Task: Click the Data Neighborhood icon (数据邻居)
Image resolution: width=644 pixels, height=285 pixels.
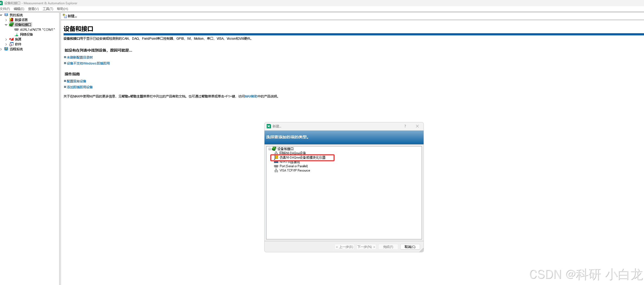Action: coord(11,20)
